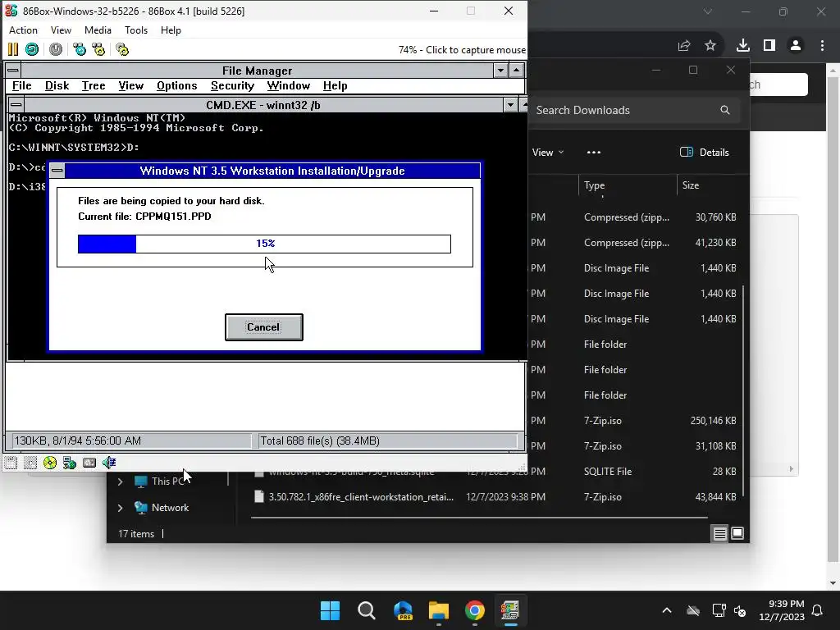Bookmark page with Chrome star icon
The image size is (840, 630).
click(710, 46)
